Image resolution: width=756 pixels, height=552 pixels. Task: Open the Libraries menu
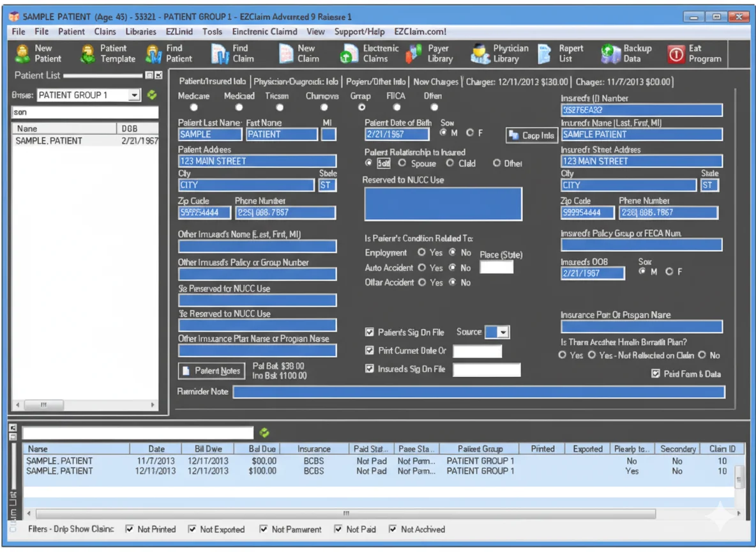140,31
